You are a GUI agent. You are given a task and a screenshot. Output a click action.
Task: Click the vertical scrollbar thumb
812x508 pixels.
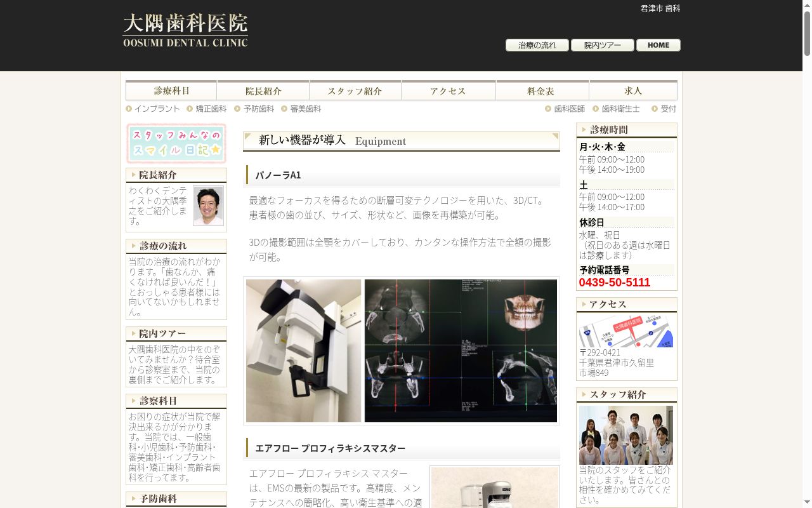[807, 34]
